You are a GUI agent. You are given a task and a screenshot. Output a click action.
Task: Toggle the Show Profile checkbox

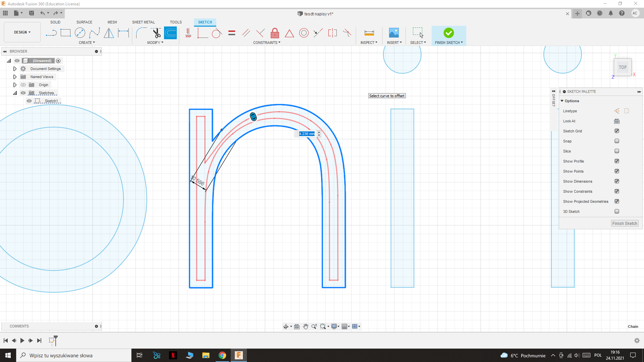point(617,161)
